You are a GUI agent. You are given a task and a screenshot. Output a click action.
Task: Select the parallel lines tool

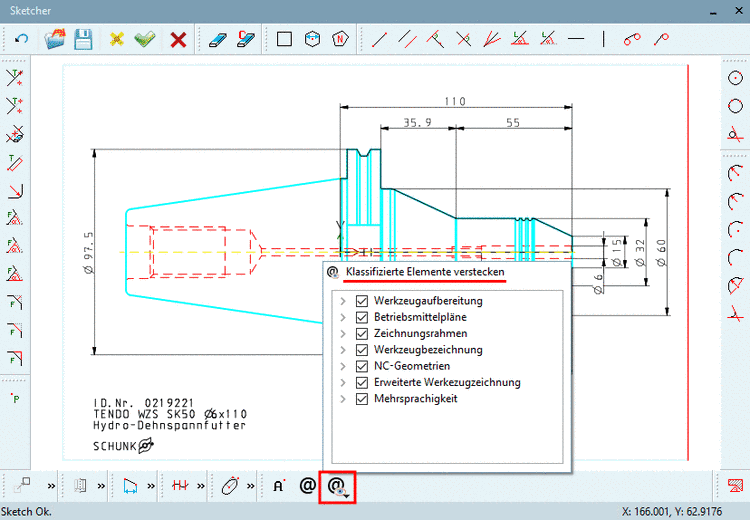408,39
